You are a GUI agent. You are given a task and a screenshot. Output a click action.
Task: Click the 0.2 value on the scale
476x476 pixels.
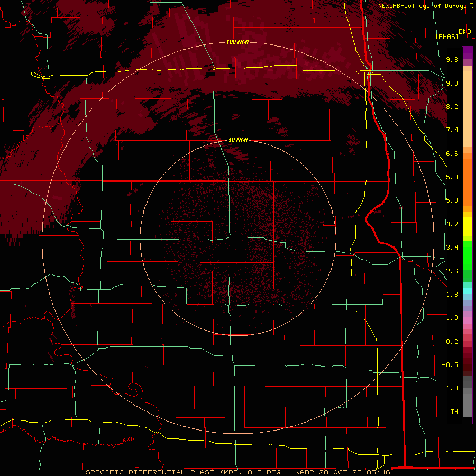(x=452, y=342)
